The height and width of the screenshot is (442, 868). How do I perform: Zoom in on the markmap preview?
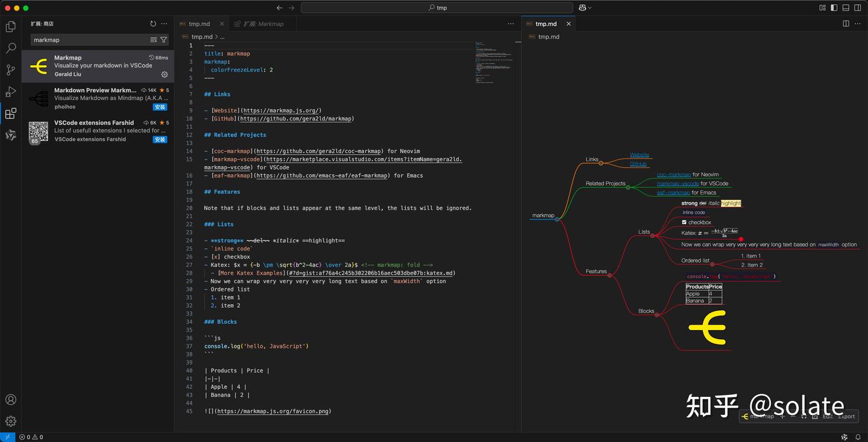(x=782, y=416)
